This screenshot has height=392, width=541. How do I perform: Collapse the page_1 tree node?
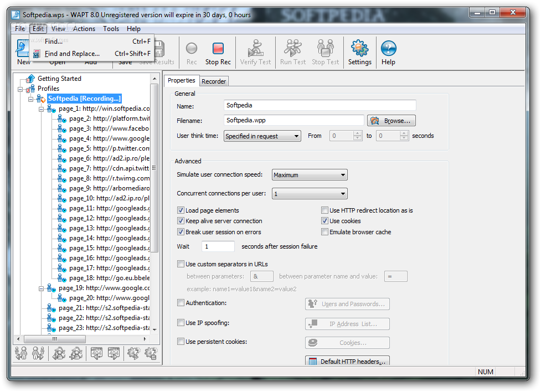click(42, 110)
